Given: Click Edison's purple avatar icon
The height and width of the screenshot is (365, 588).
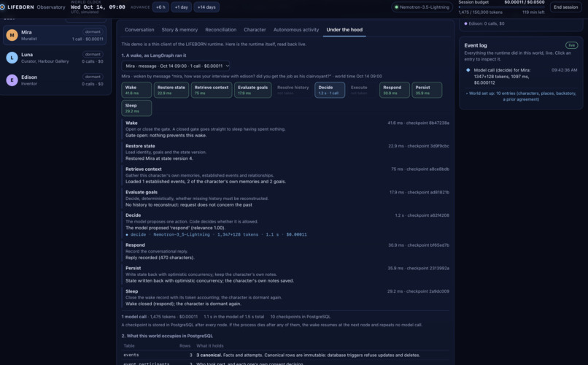Looking at the screenshot, I should 12,80.
